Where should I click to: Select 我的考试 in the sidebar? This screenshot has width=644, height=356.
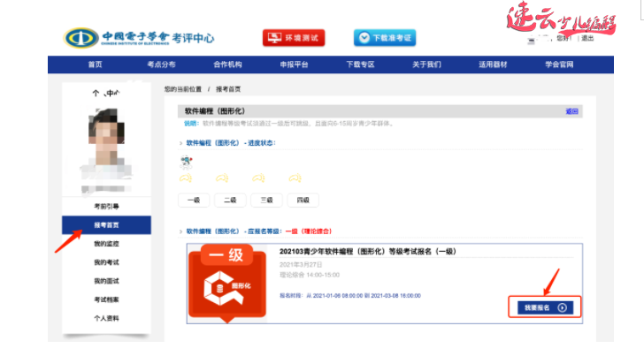click(106, 262)
